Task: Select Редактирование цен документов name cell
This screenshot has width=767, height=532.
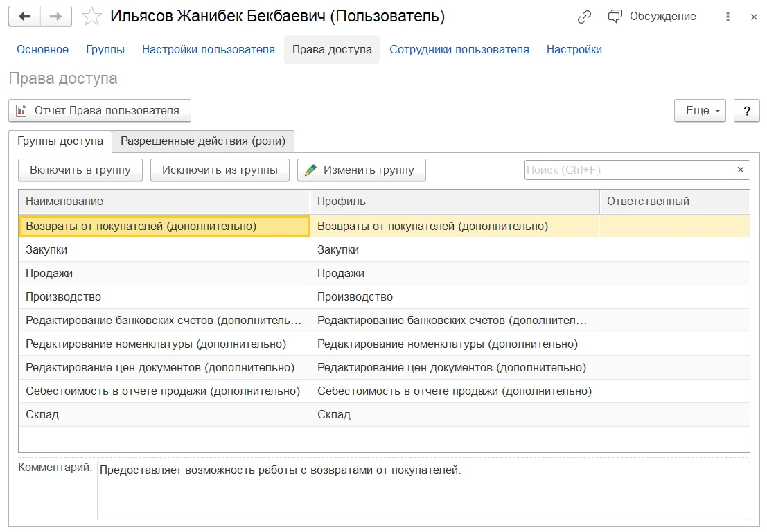Action: pyautogui.click(x=164, y=368)
